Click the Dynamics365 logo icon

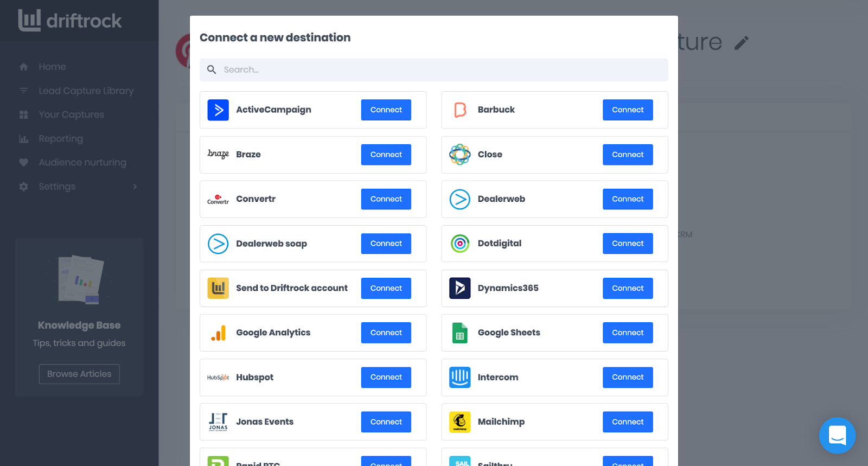point(459,288)
